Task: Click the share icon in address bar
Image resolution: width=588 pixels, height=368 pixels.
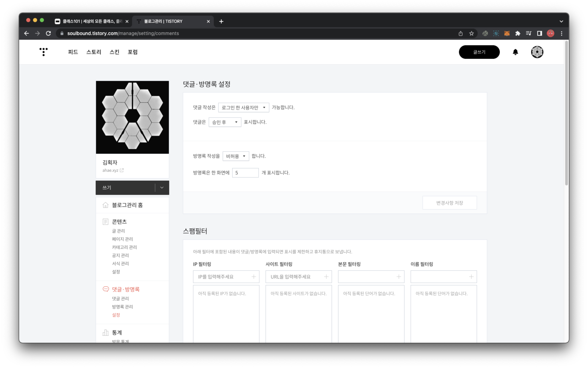Action: tap(460, 34)
